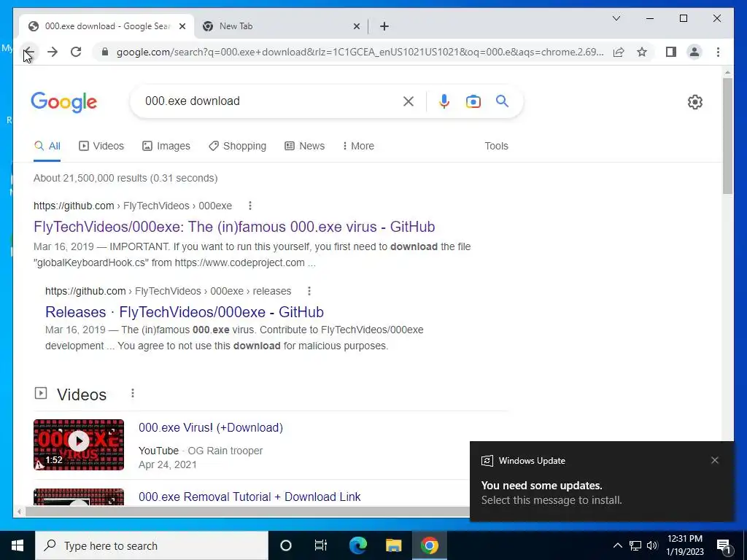Submit search with magnifying glass icon
Screen dimensions: 747x560
[x=502, y=101]
